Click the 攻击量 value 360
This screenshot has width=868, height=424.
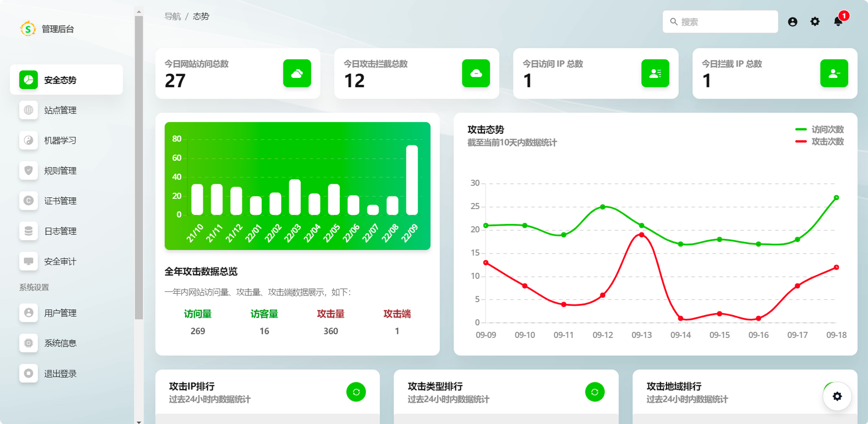(x=331, y=331)
